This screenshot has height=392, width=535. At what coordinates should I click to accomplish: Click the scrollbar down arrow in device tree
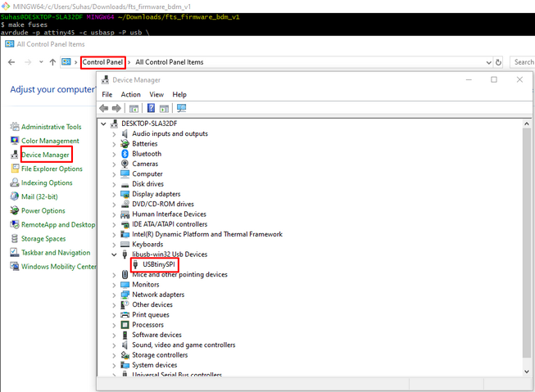tap(527, 372)
